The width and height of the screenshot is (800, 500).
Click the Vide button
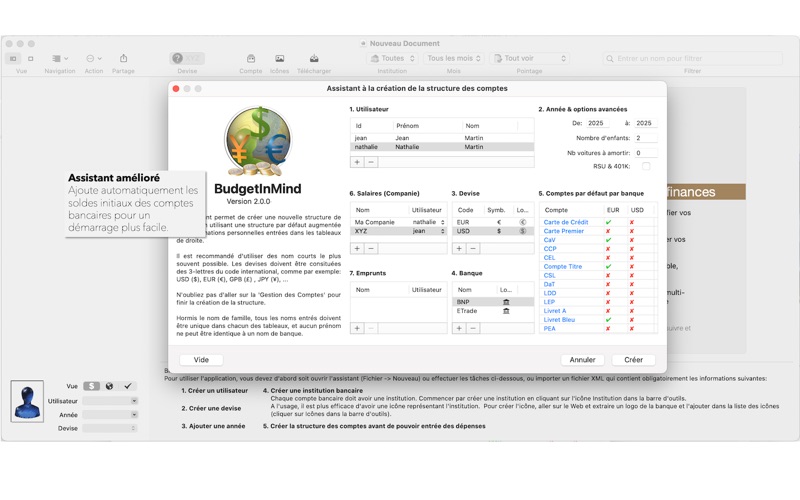[201, 360]
